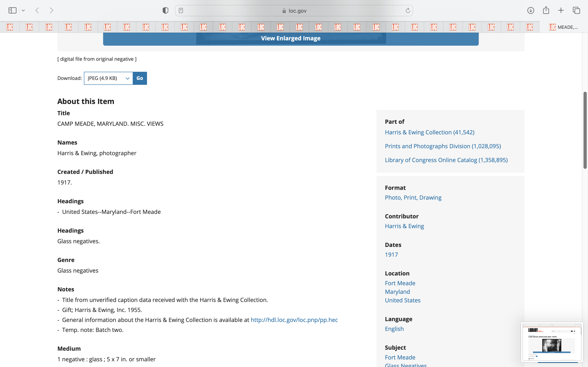Open Harris & Ewing Collection link
588x367 pixels.
[x=429, y=132]
